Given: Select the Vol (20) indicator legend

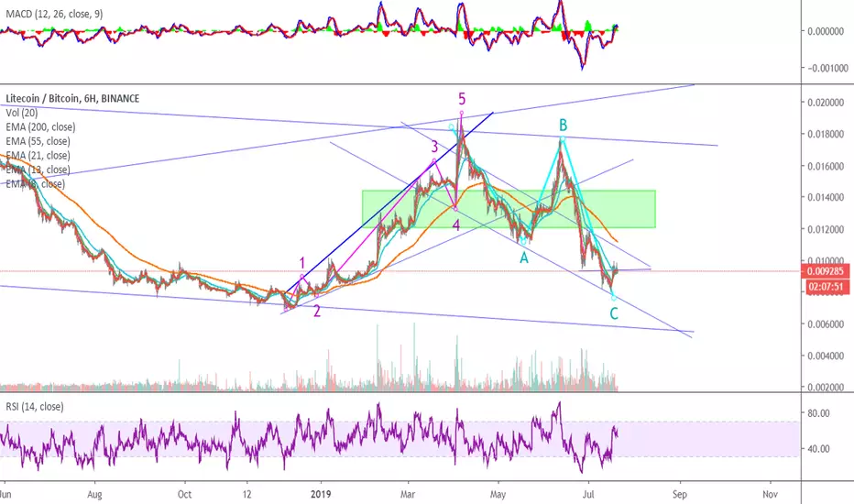Looking at the screenshot, I should [22, 113].
